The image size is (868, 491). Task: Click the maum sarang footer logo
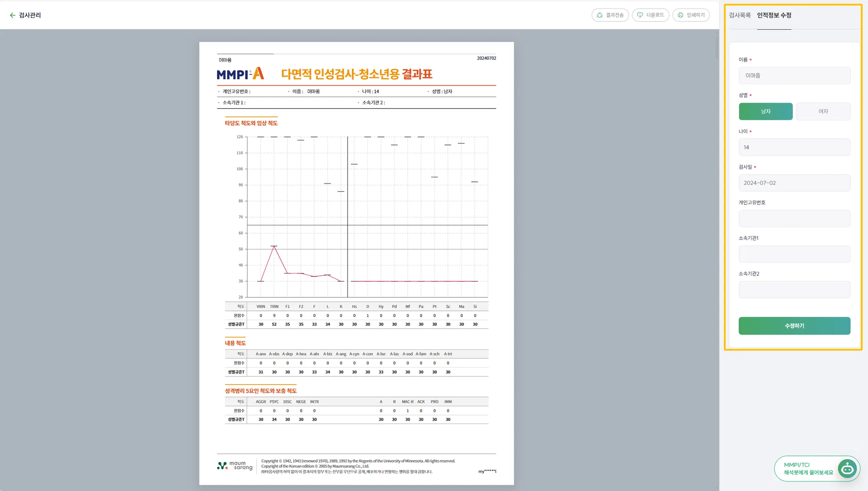[235, 466]
